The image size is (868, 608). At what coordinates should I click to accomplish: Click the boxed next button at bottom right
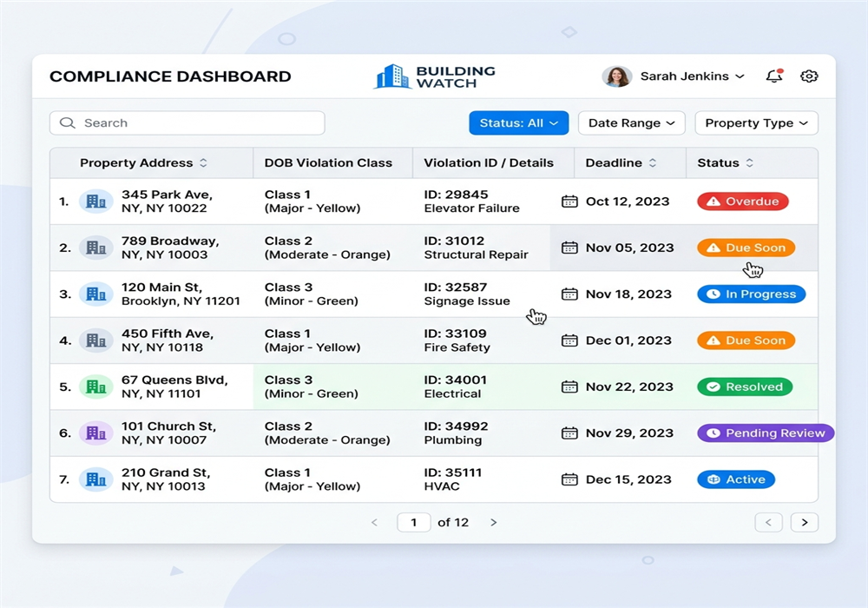(x=805, y=522)
